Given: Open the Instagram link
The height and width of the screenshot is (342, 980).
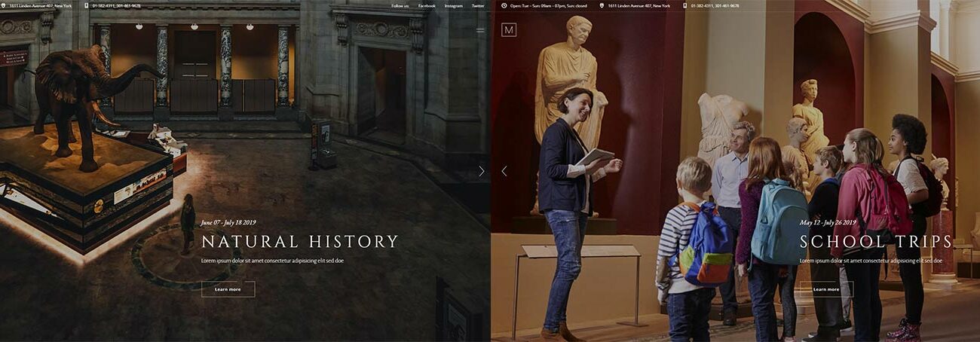Looking at the screenshot, I should pyautogui.click(x=454, y=5).
